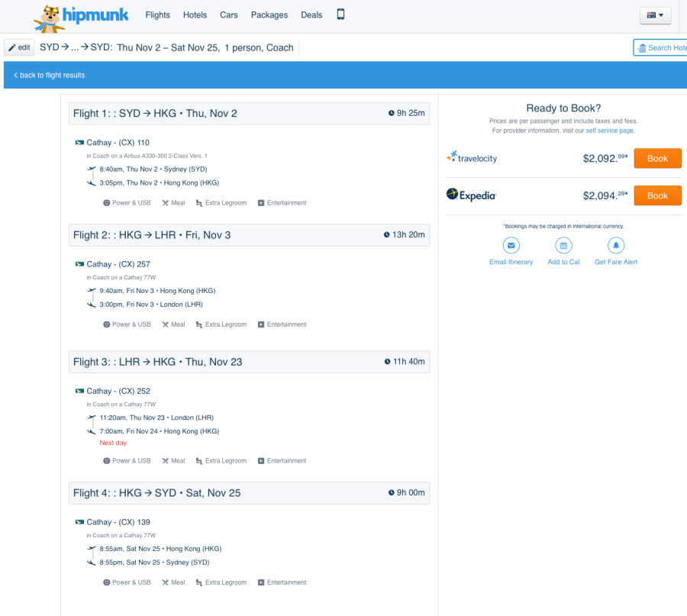This screenshot has height=616, width=687.
Task: Collapse Flight 1 SYD to HKG header
Action: point(249,114)
